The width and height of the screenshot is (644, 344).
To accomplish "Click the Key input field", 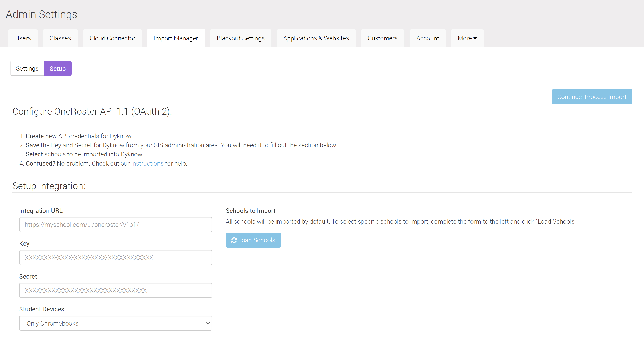I will [x=115, y=257].
